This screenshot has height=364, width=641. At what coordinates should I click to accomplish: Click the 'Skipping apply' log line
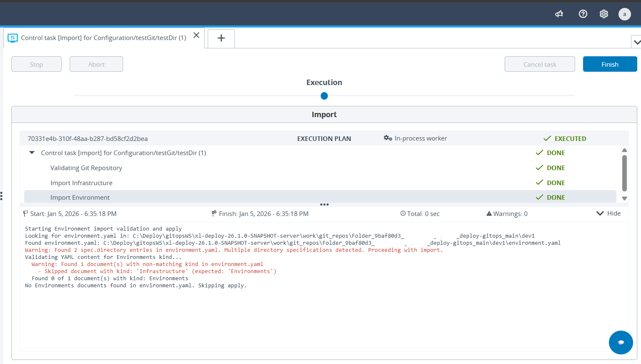pyautogui.click(x=136, y=286)
